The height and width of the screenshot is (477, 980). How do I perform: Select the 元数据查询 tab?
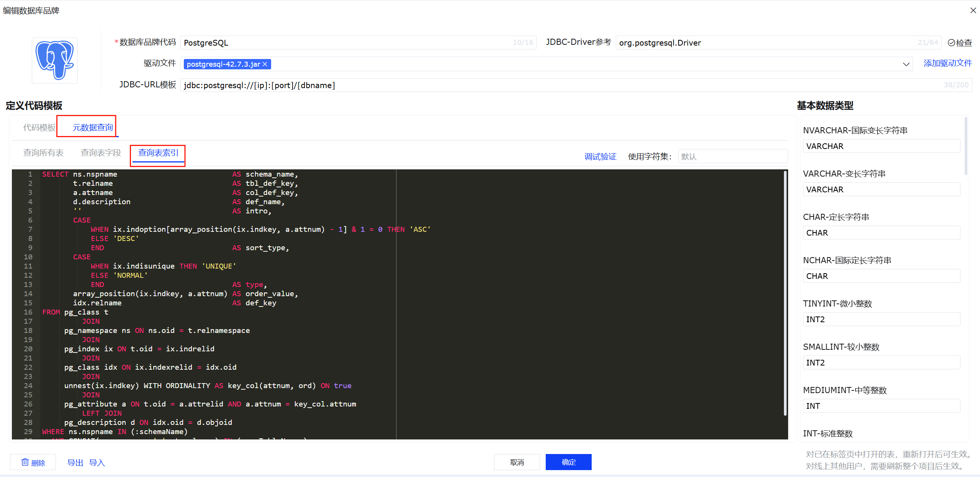pyautogui.click(x=92, y=127)
